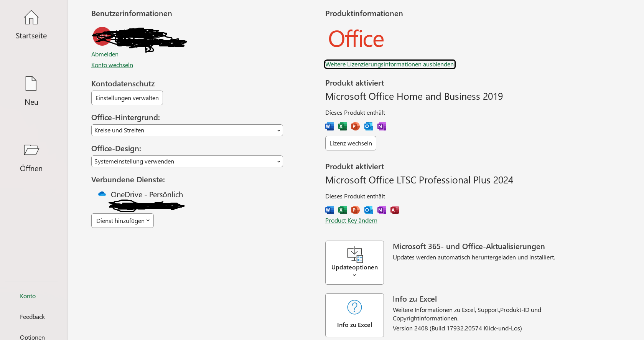
Task: Click the Microsoft Office Home and Business 2019 text
Action: coord(414,97)
